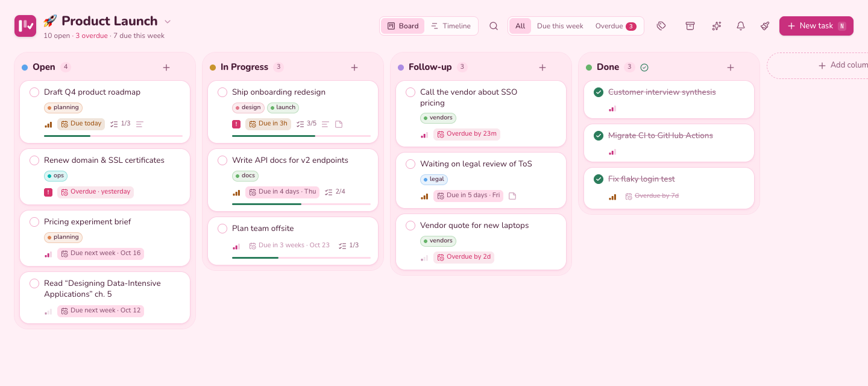Complete Write API docs for v2 endpoints
The height and width of the screenshot is (386, 868).
(222, 160)
